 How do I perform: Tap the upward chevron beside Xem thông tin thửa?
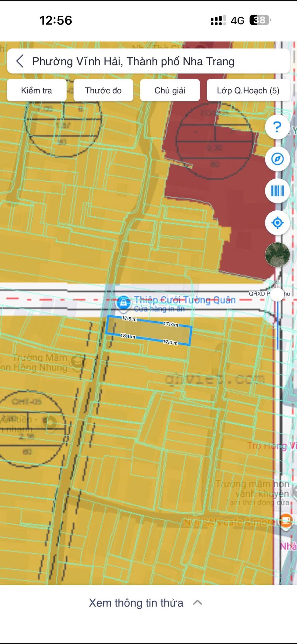point(197,603)
